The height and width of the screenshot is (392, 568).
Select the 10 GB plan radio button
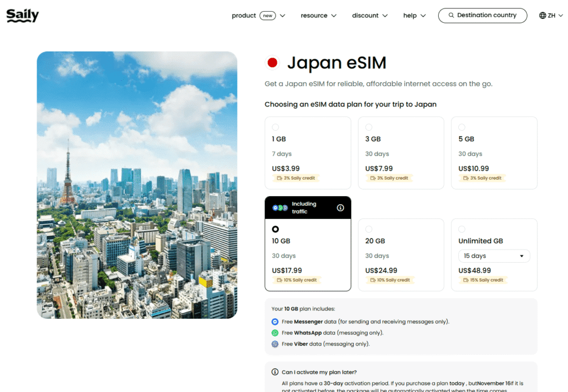click(x=276, y=229)
